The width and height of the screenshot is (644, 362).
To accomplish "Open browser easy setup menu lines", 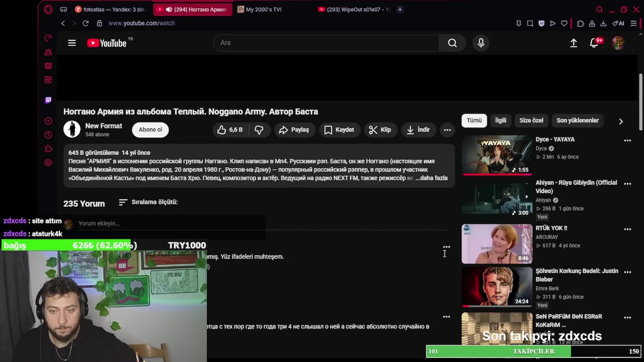I will [x=633, y=23].
